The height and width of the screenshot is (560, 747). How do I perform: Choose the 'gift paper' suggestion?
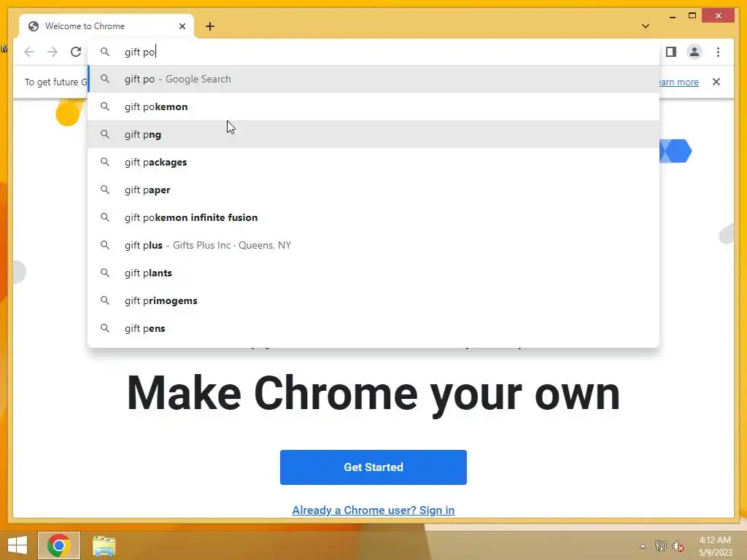point(373,190)
